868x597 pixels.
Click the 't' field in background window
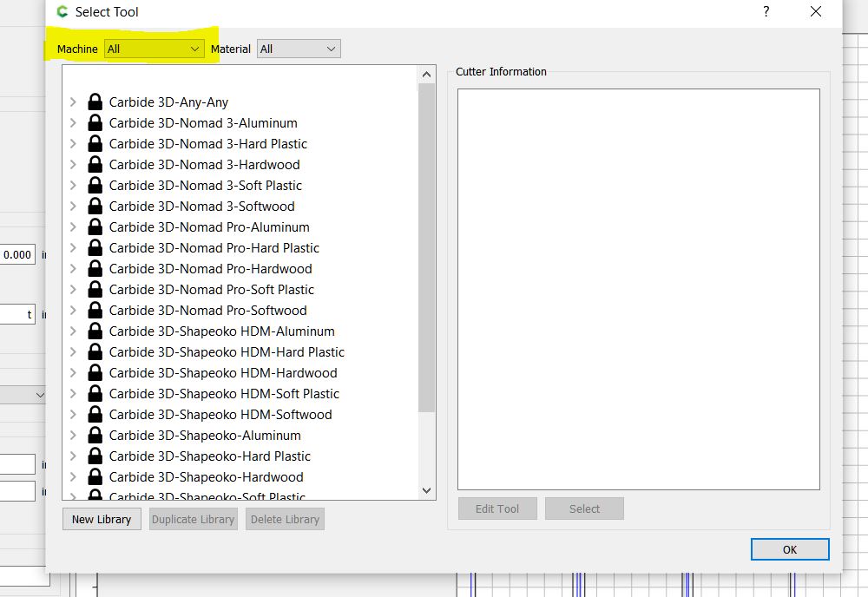pos(17,314)
